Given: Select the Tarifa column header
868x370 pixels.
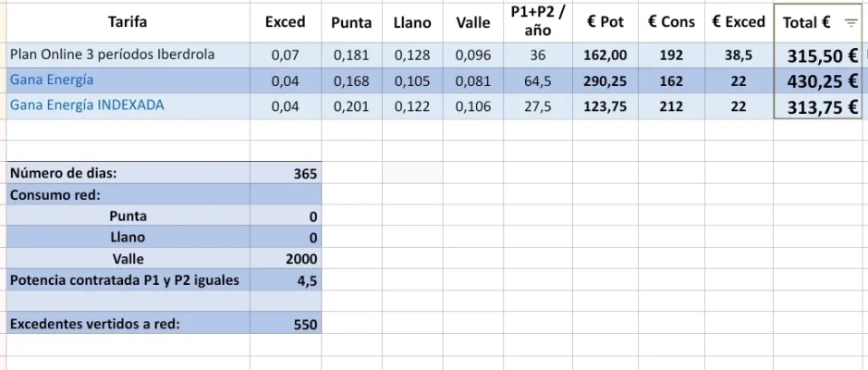Looking at the screenshot, I should 128,23.
